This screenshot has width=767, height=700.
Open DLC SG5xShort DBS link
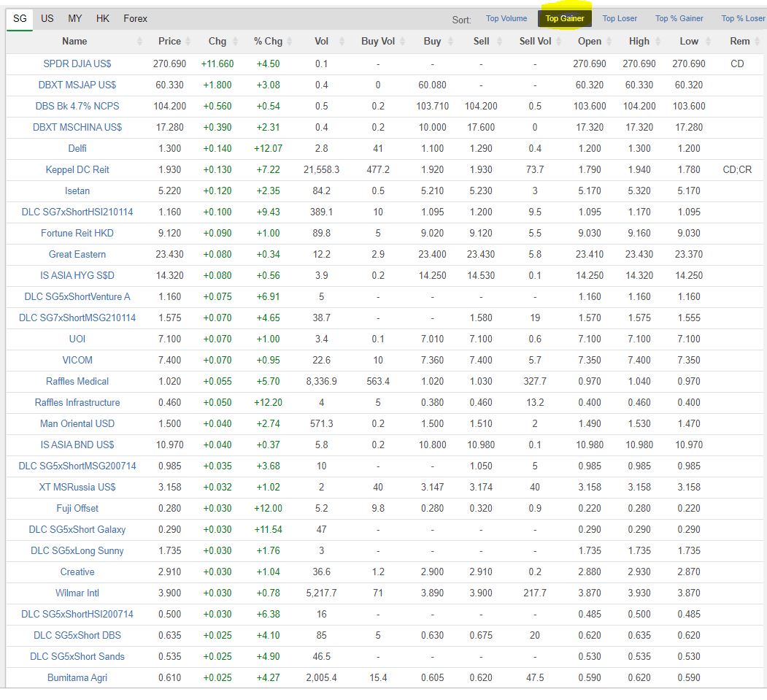click(77, 636)
